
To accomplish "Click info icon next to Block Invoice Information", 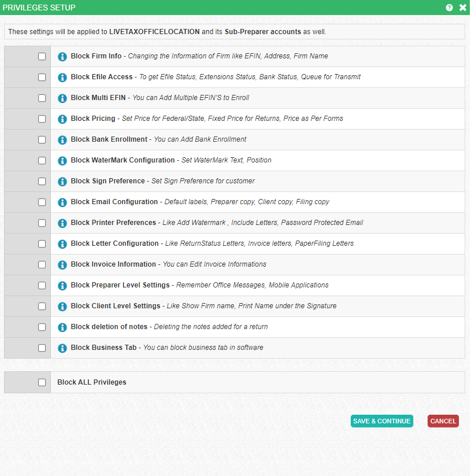I will (62, 265).
